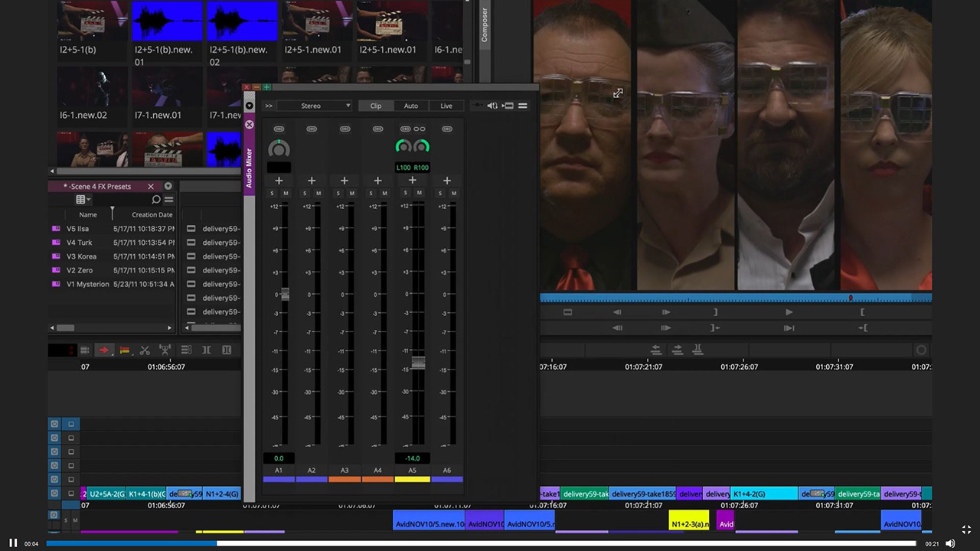Viewport: 980px width, 551px height.
Task: Select the scissors Add Edit tool
Action: pos(145,350)
